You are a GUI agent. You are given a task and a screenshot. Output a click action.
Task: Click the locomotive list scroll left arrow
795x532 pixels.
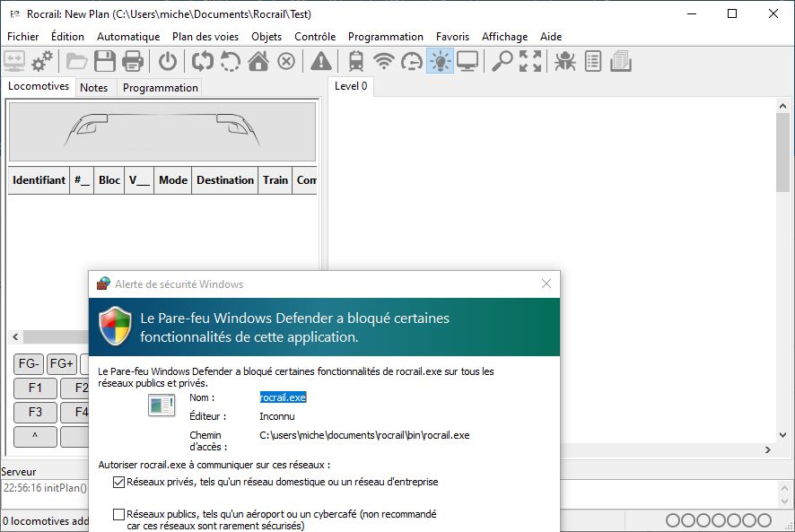click(x=15, y=336)
